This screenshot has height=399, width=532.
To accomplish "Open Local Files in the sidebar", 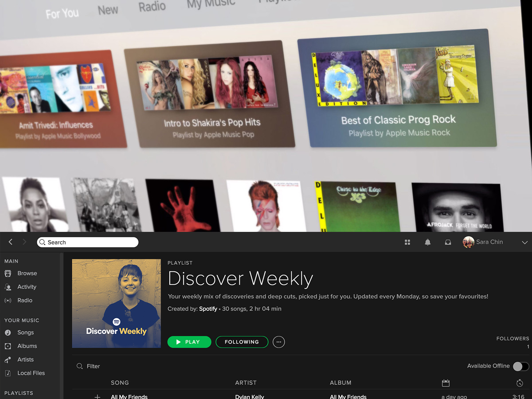I will click(31, 373).
